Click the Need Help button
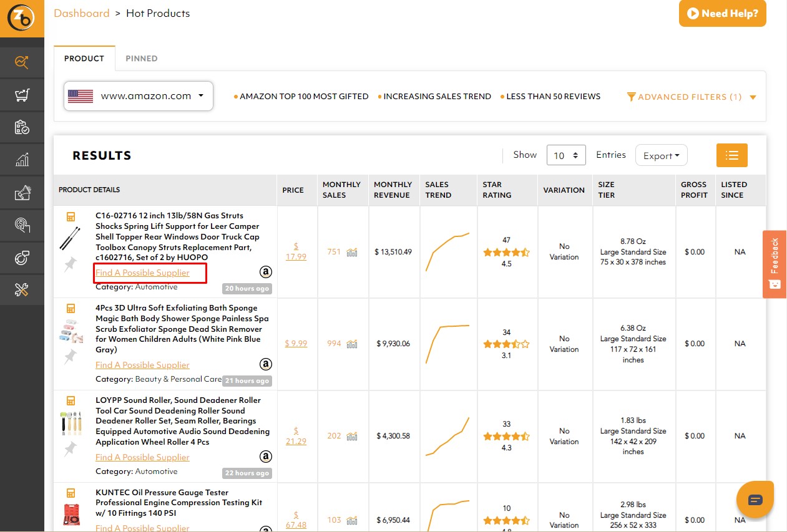The height and width of the screenshot is (532, 787). pyautogui.click(x=722, y=13)
